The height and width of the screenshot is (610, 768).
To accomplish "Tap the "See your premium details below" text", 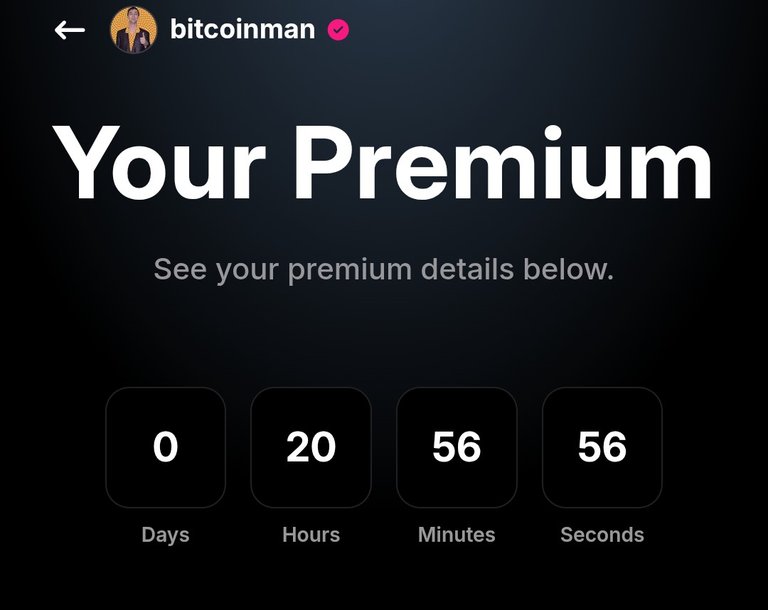I will (x=384, y=269).
